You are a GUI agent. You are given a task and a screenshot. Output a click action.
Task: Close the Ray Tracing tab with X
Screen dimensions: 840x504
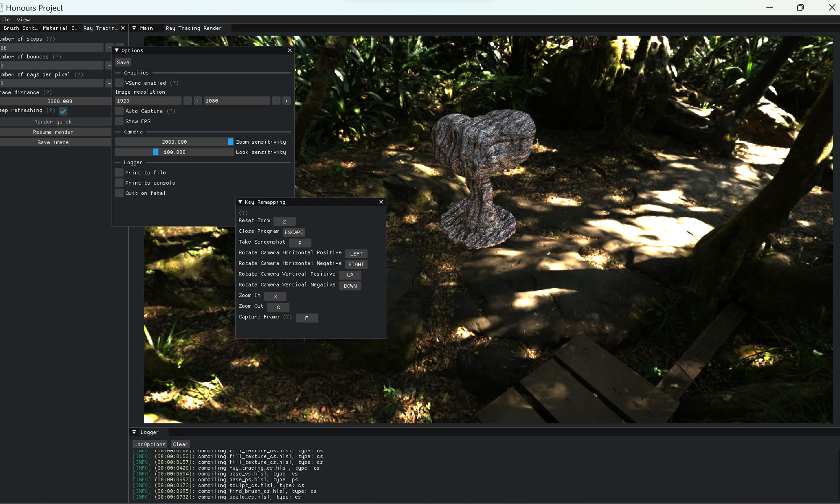(x=123, y=28)
